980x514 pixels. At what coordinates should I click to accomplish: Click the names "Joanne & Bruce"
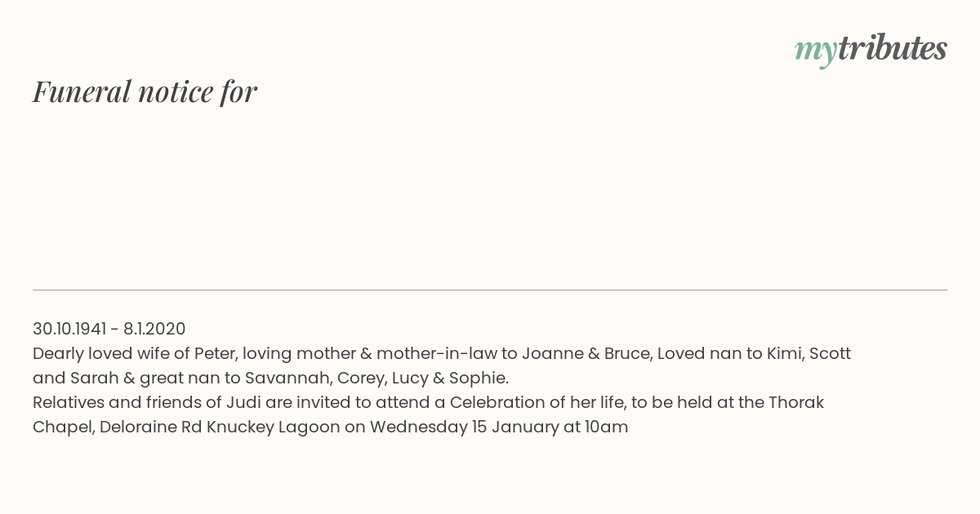tap(586, 353)
